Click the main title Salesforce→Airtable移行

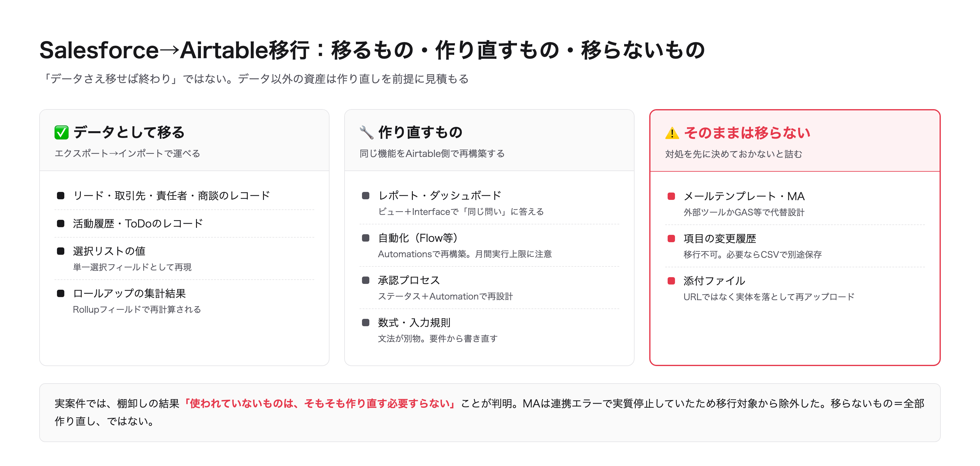[175, 50]
